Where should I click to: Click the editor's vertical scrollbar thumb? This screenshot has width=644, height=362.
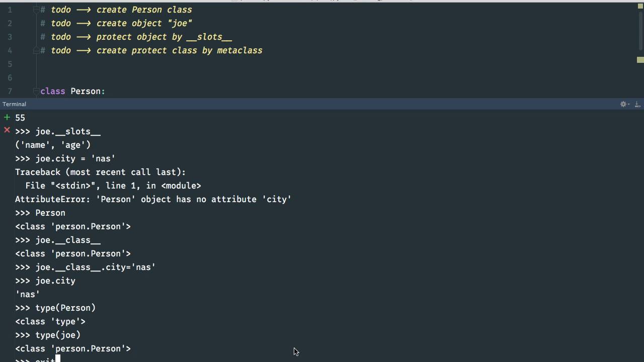(640, 30)
